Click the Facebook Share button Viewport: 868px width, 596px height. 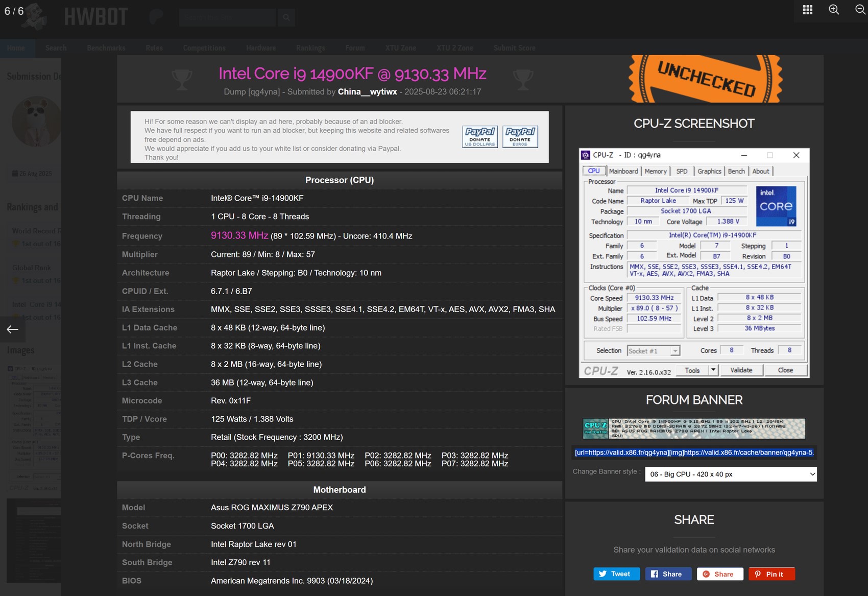[668, 574]
